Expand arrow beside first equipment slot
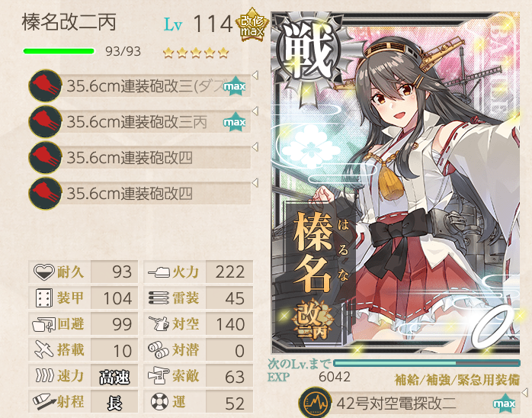The height and width of the screenshot is (418, 532). coord(255,75)
